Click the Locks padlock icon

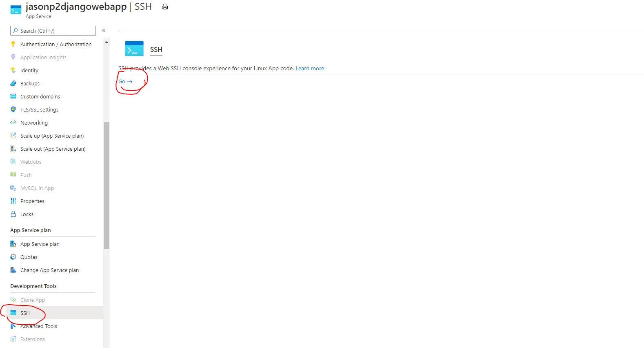pos(13,214)
